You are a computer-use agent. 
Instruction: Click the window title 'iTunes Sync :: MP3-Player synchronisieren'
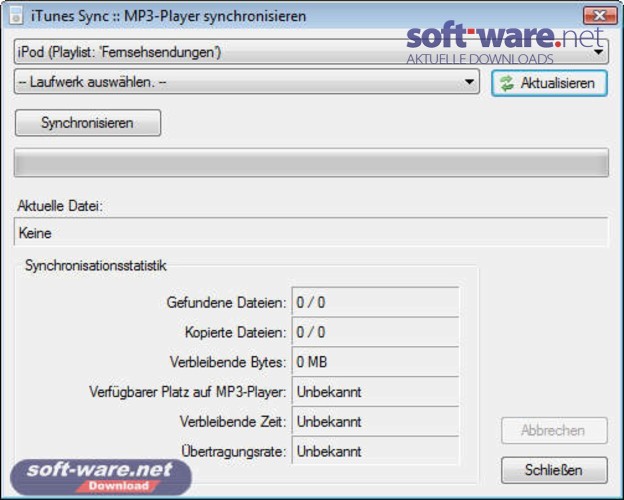(x=169, y=16)
